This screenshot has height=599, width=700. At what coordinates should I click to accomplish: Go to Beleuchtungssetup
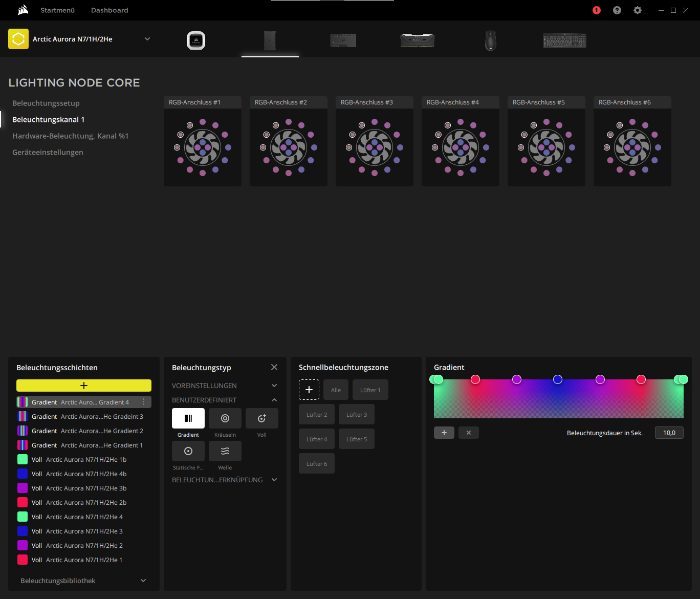(x=46, y=103)
